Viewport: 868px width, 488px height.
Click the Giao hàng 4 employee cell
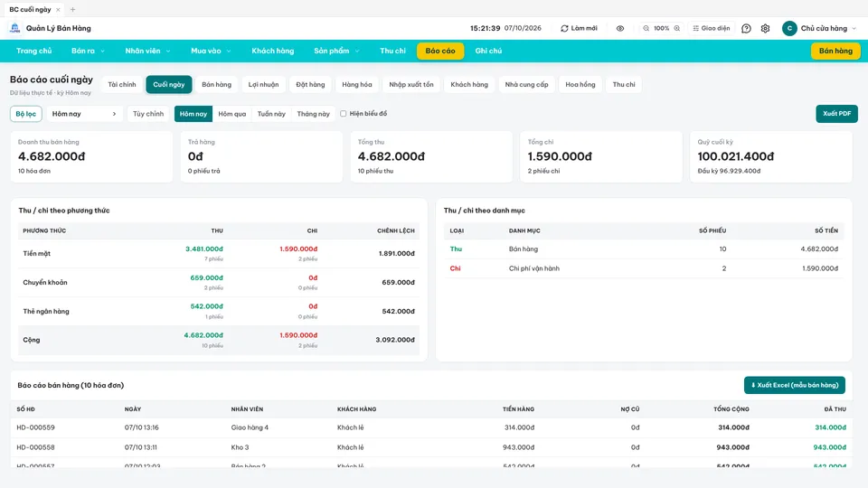pyautogui.click(x=250, y=427)
